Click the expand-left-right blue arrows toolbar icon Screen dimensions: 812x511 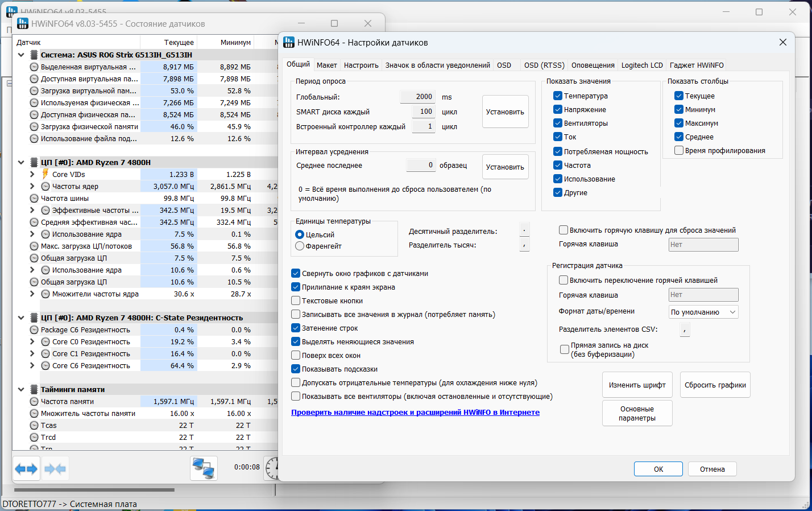26,469
